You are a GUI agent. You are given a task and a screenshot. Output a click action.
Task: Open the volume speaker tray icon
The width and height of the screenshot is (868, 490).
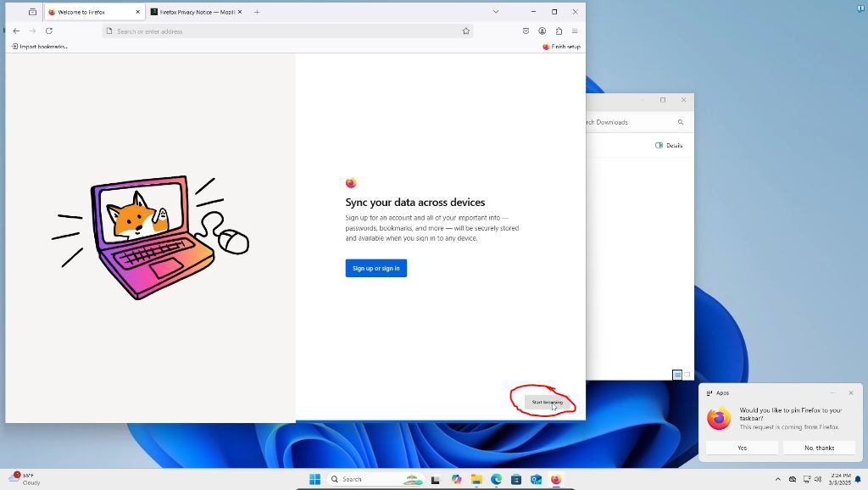pos(818,479)
